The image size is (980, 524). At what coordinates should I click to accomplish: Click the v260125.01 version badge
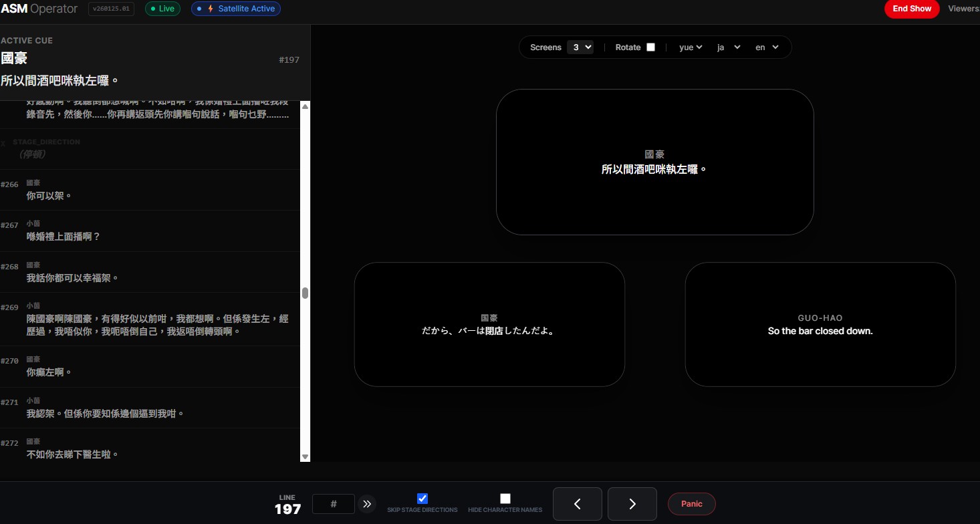(111, 9)
